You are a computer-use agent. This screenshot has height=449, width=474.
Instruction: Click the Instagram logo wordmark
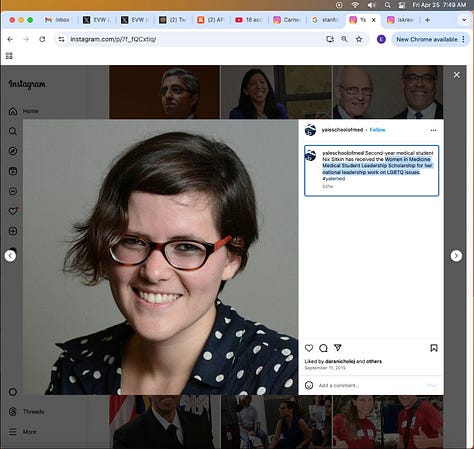tap(27, 84)
